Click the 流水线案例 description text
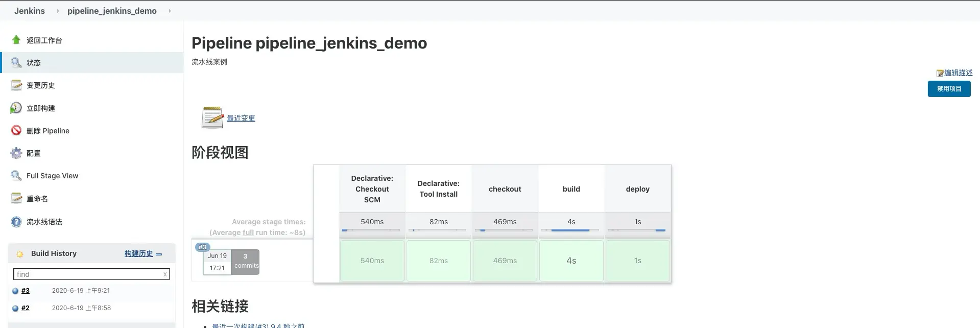 click(209, 62)
